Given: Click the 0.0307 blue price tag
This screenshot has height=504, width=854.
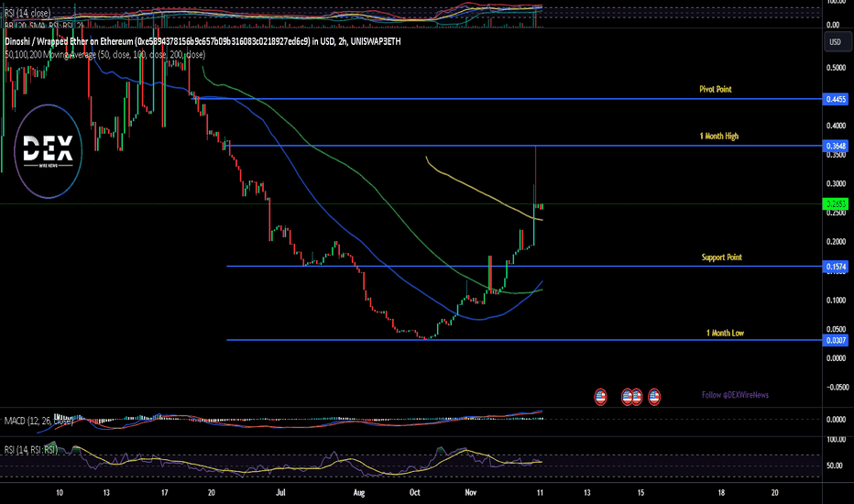Looking at the screenshot, I should coord(836,341).
